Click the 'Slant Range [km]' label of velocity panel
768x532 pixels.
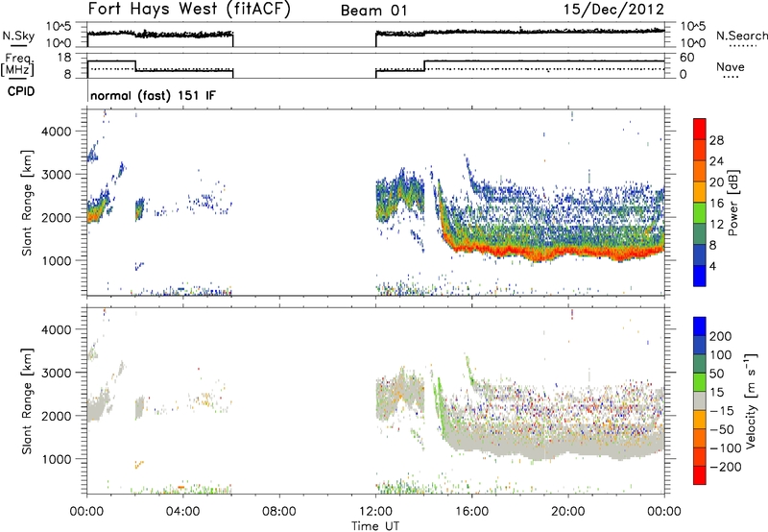pyautogui.click(x=27, y=401)
